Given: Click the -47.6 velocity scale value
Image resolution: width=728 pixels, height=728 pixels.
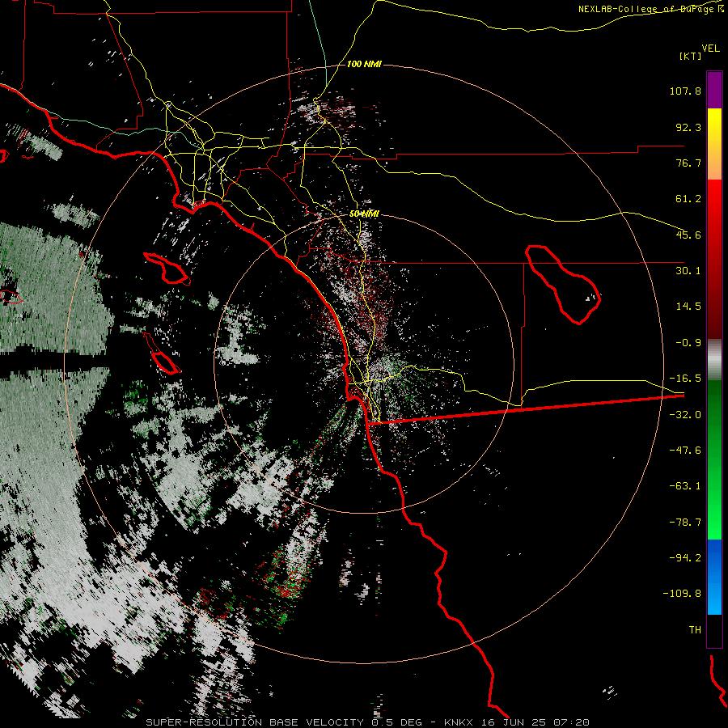Looking at the screenshot, I should 685,451.
